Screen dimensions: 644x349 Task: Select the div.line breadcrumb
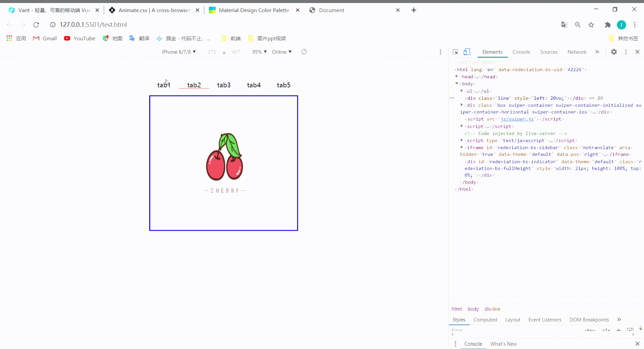tap(492, 309)
